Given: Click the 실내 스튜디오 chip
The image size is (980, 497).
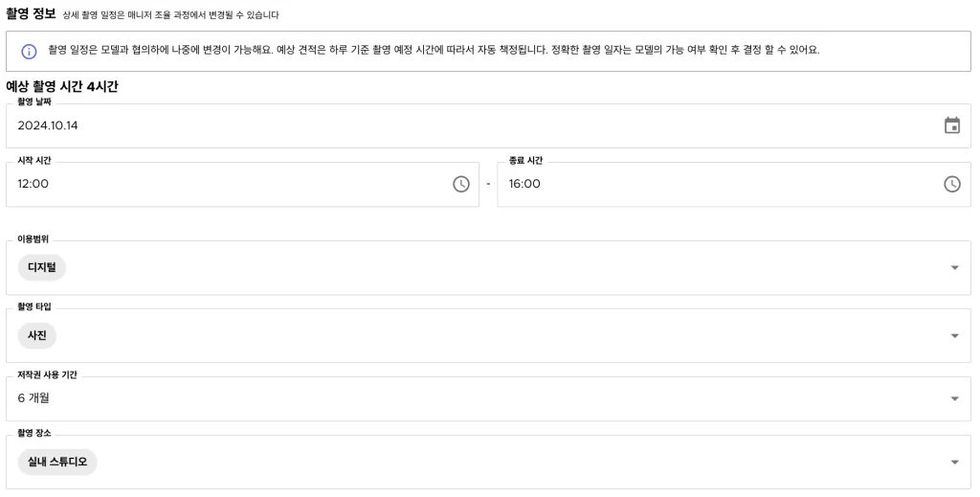Looking at the screenshot, I should (57, 463).
